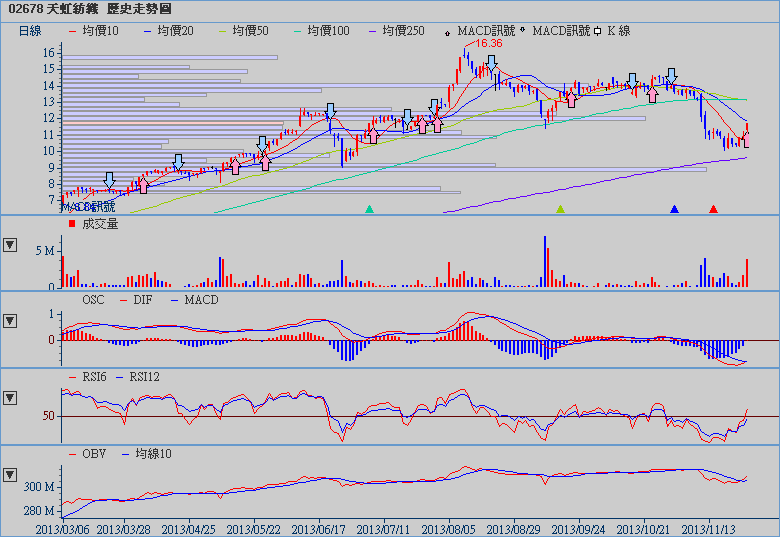Click the blue triangle marker below the chart
This screenshot has width=780, height=537.
pyautogui.click(x=674, y=209)
